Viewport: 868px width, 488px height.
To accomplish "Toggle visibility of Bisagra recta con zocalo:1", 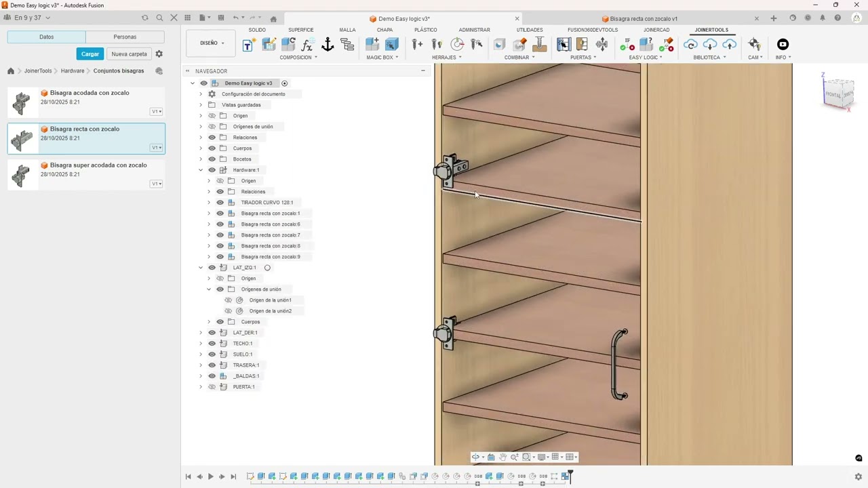I will click(220, 213).
